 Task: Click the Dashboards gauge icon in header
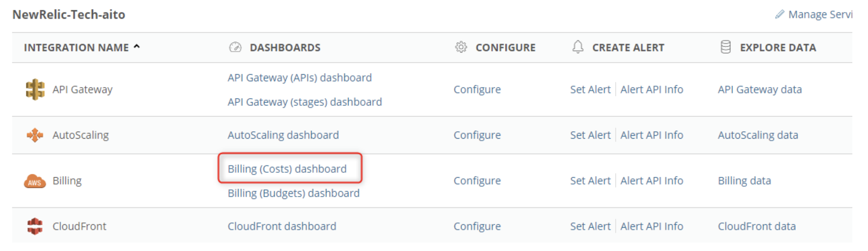pyautogui.click(x=235, y=48)
